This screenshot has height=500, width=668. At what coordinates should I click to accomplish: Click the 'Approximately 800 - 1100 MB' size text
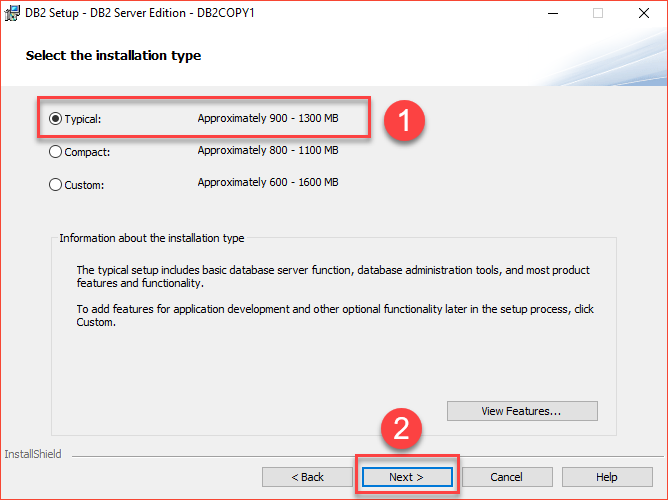click(x=268, y=150)
